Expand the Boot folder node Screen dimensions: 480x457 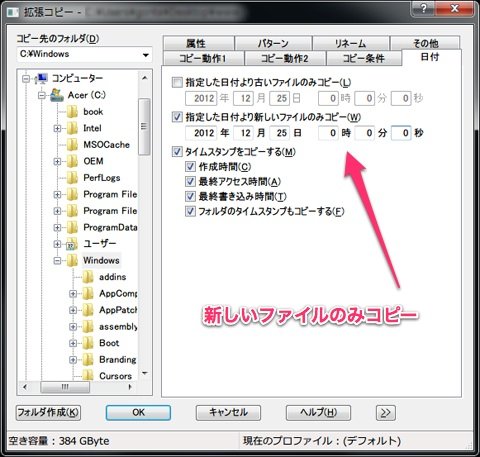(x=73, y=343)
